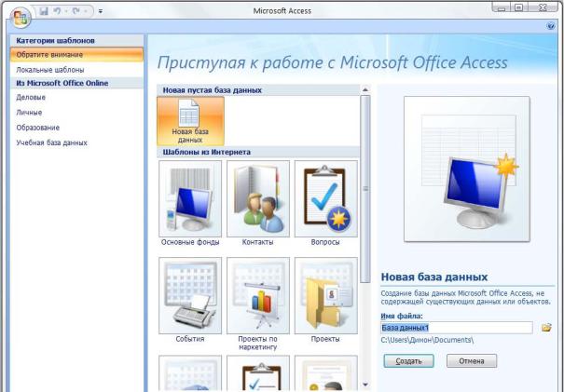Choose the Контакты template

click(x=258, y=203)
